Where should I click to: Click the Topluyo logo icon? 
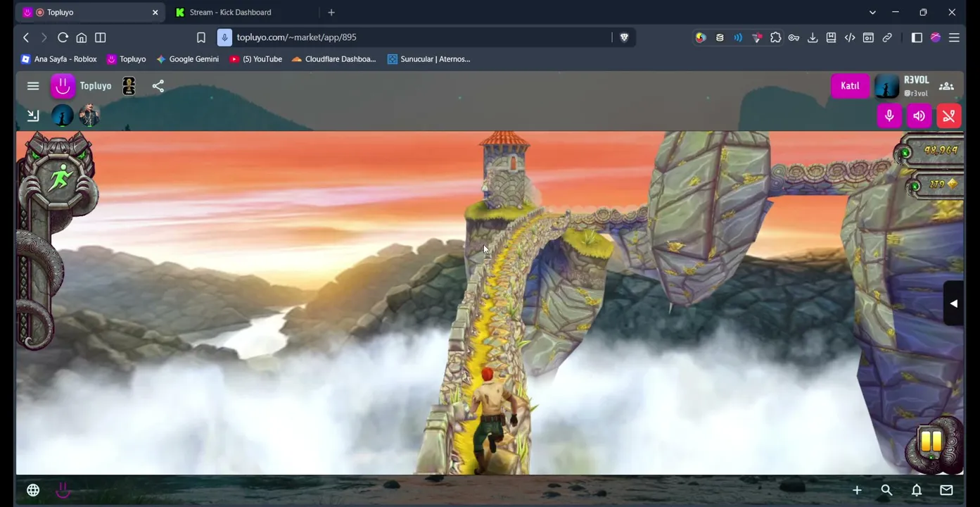point(63,86)
